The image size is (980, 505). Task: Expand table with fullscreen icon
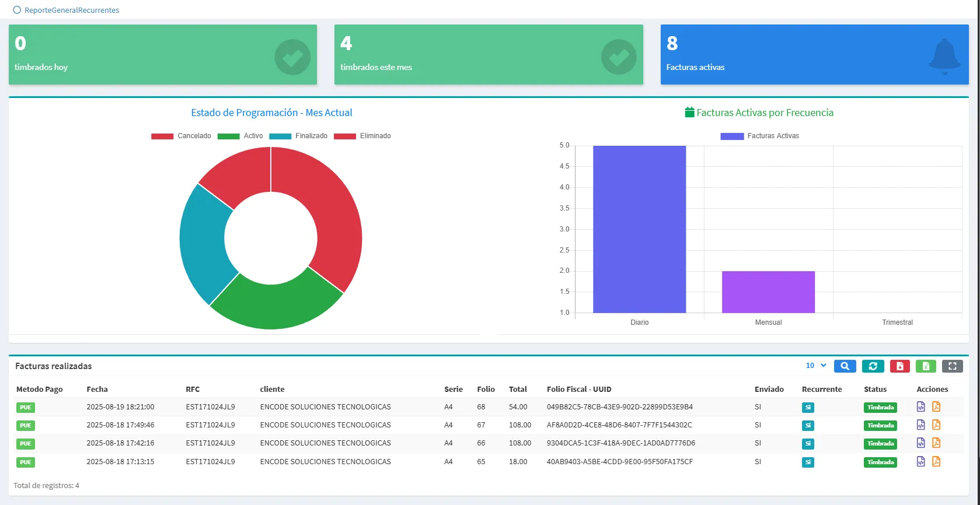coord(952,366)
